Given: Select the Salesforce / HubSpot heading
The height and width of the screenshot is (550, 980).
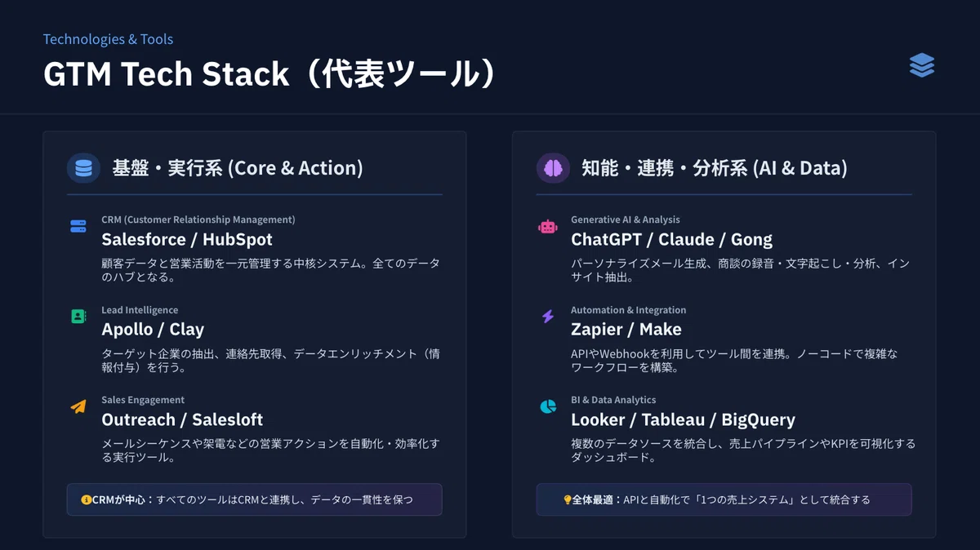Looking at the screenshot, I should click(x=187, y=240).
